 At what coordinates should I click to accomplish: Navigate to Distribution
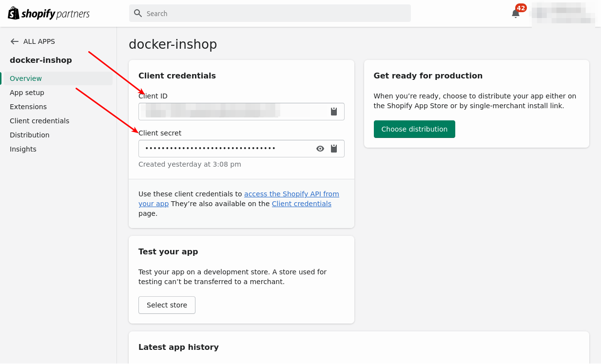coord(30,135)
